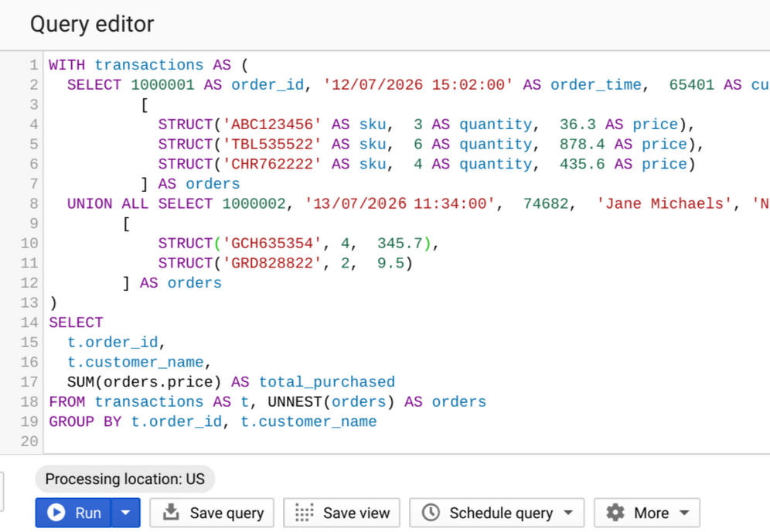Run the query with the blue Run button
770x532 pixels.
[73, 513]
